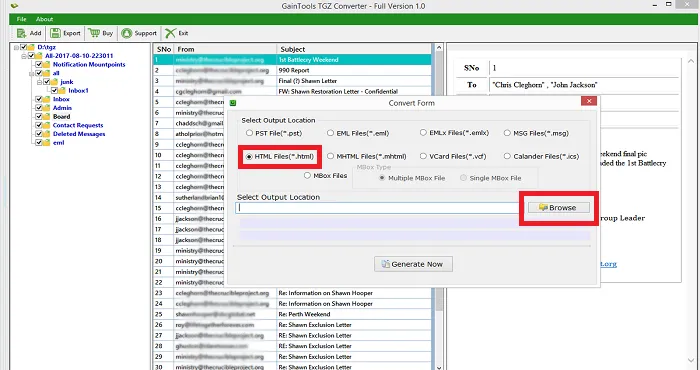This screenshot has height=370, width=700.
Task: Click the Notification Mountpoints folder icon
Action: pos(46,64)
